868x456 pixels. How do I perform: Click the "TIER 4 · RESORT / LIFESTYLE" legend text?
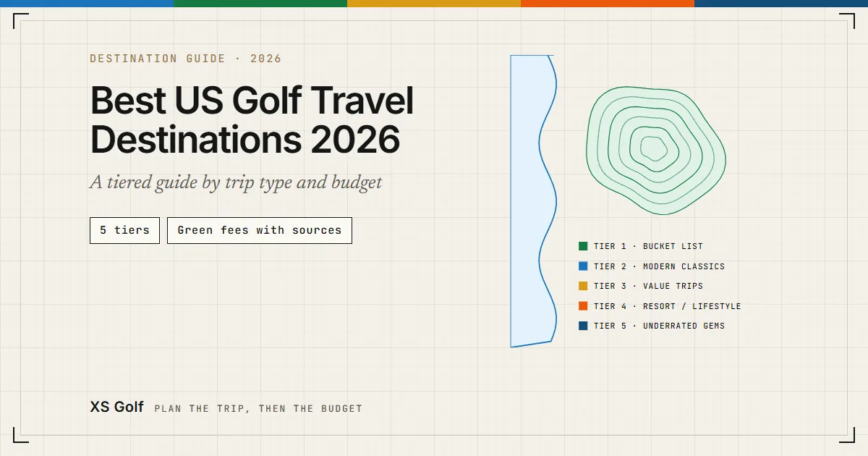[x=667, y=306]
